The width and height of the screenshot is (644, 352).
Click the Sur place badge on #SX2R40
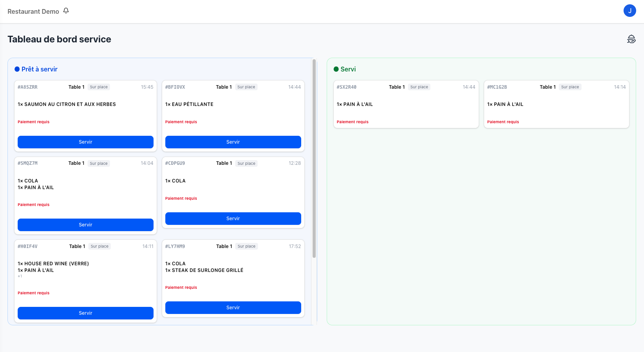pyautogui.click(x=419, y=87)
